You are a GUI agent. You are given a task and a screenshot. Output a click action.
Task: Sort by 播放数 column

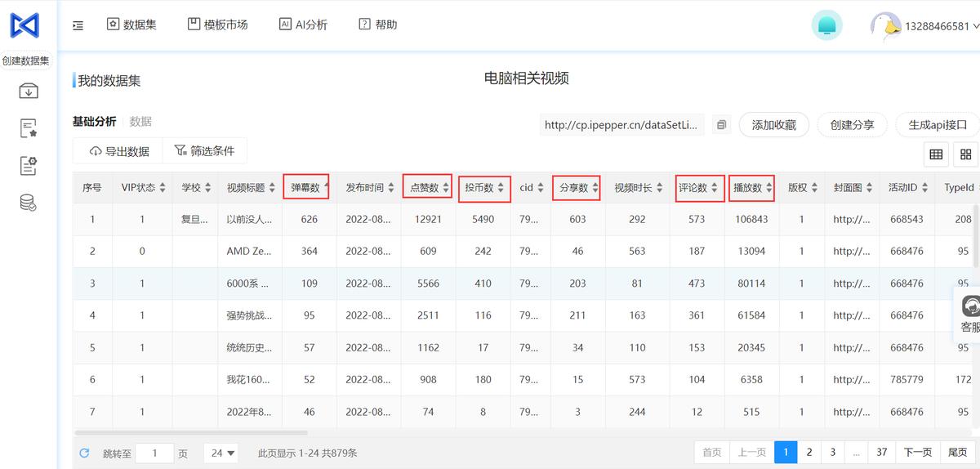(x=769, y=188)
